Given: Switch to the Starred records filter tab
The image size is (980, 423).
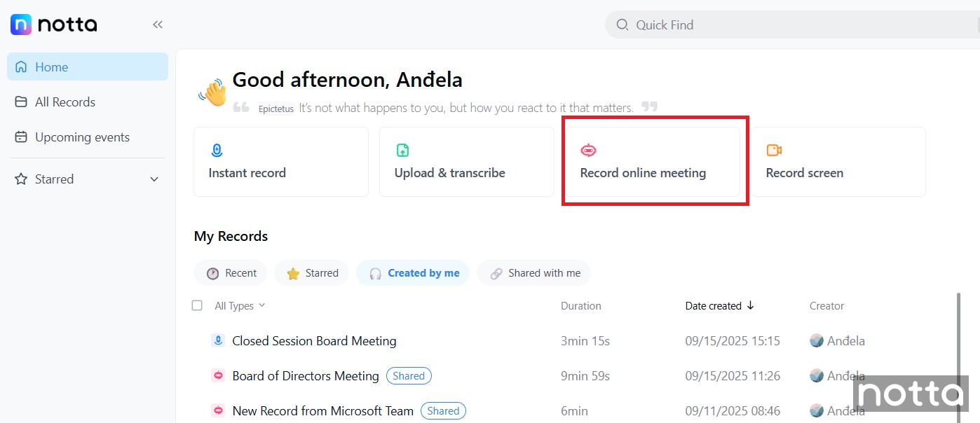Looking at the screenshot, I should (x=313, y=273).
